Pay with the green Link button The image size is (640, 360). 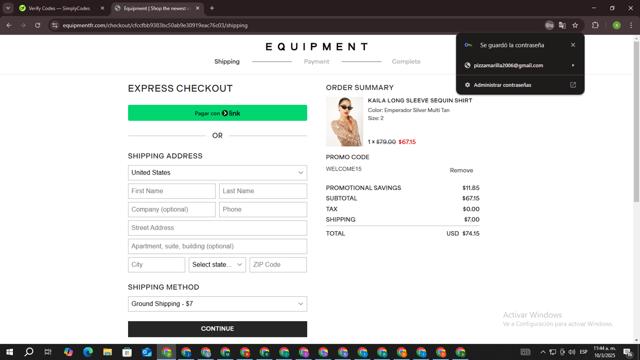(218, 113)
